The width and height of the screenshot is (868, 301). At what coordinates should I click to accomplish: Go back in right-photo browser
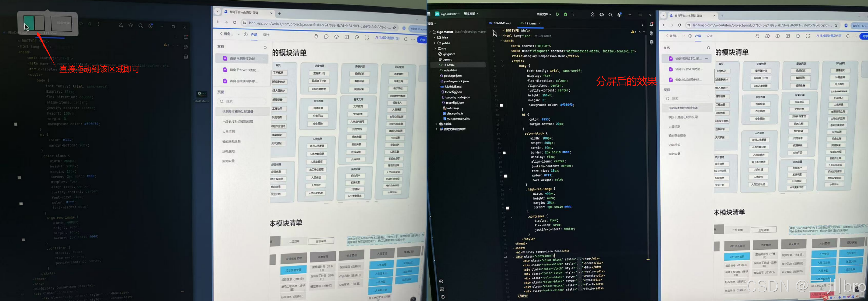[x=664, y=25]
